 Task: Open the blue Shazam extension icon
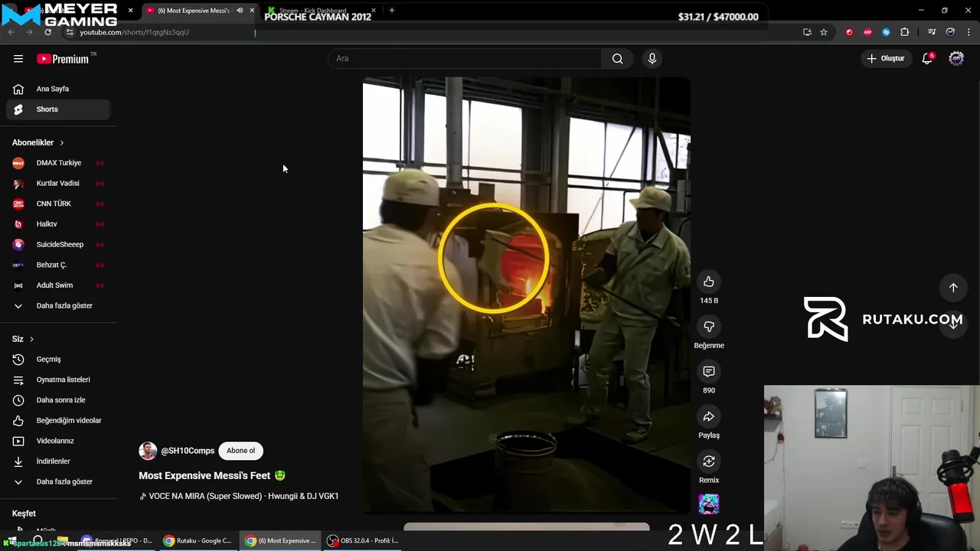[886, 32]
